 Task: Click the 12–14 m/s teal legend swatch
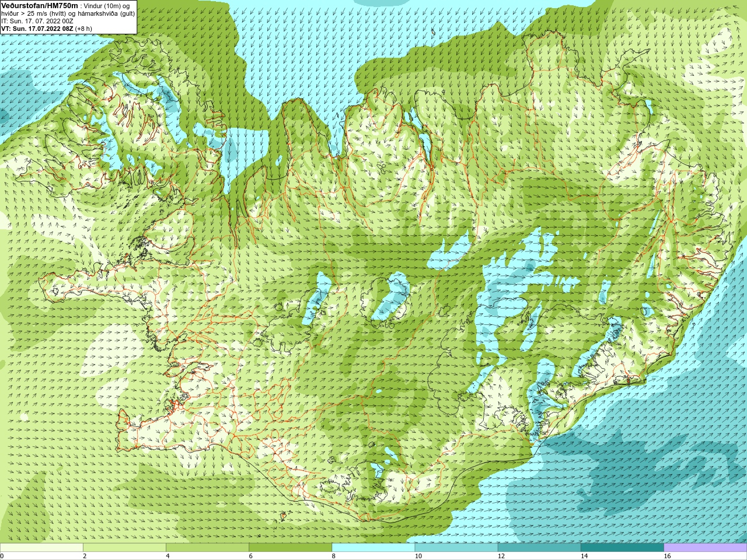pos(539,548)
